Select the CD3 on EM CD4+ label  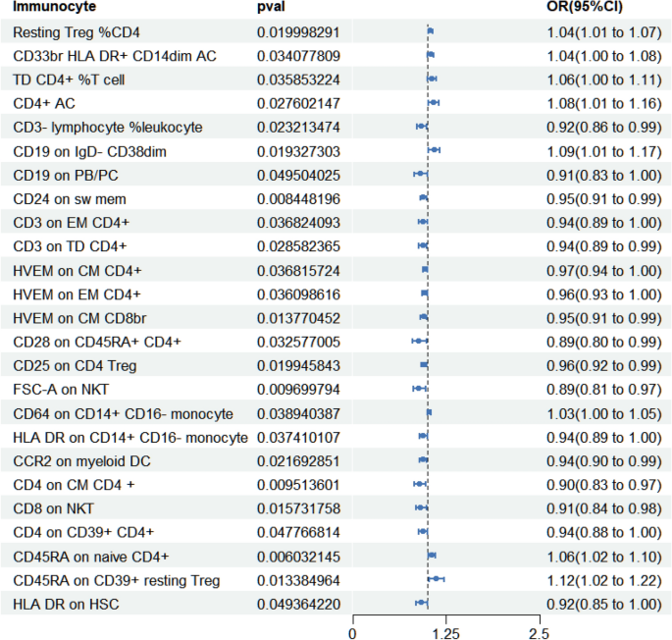(x=71, y=223)
